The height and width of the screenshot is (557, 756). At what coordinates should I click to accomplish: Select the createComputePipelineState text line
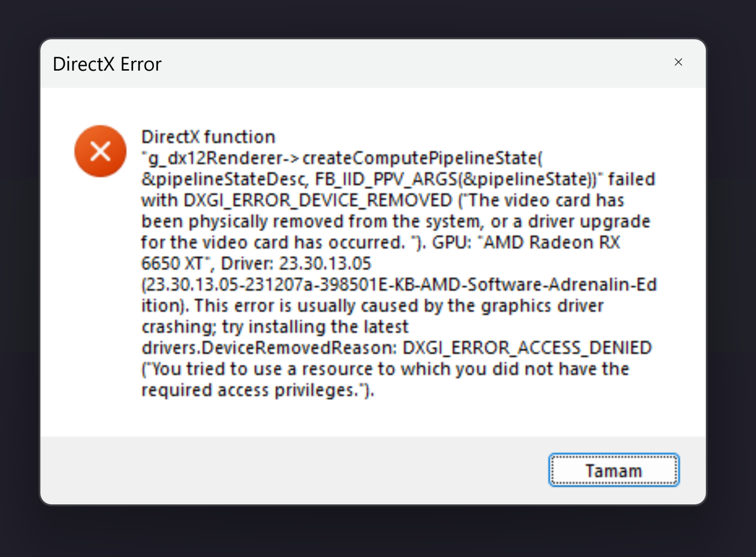(342, 158)
